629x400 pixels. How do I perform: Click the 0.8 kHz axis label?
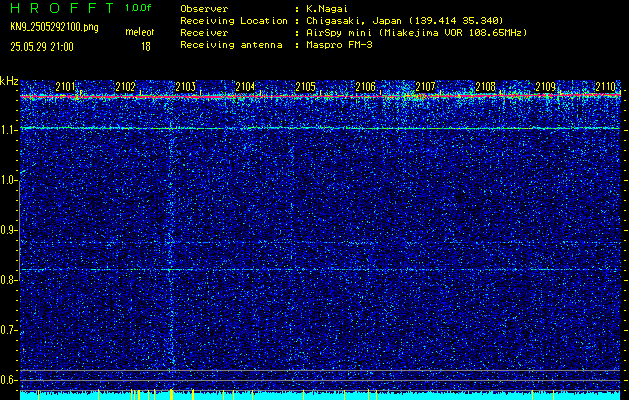tap(8, 280)
